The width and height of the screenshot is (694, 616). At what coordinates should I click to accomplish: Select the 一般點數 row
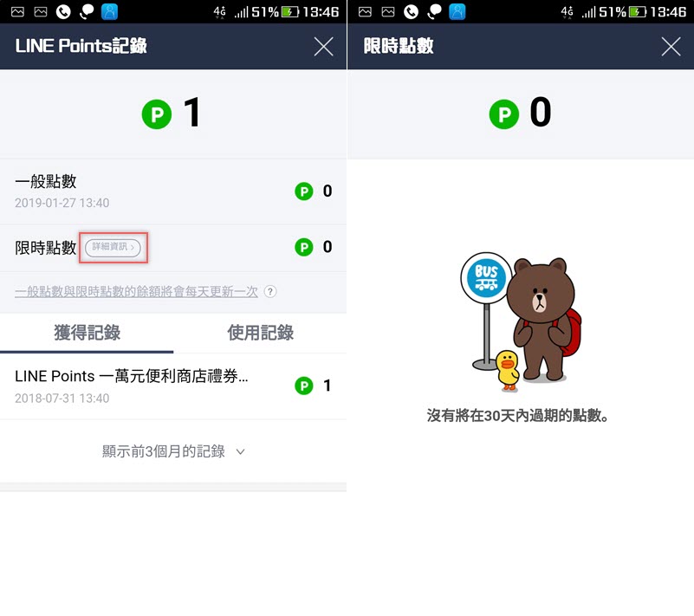click(173, 191)
